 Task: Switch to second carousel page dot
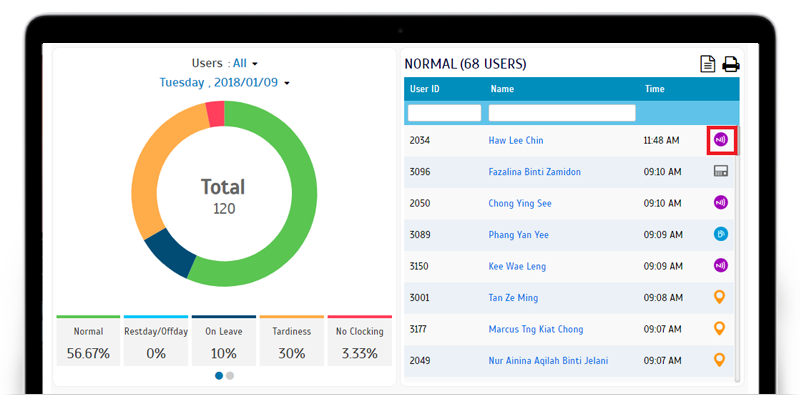coord(230,376)
